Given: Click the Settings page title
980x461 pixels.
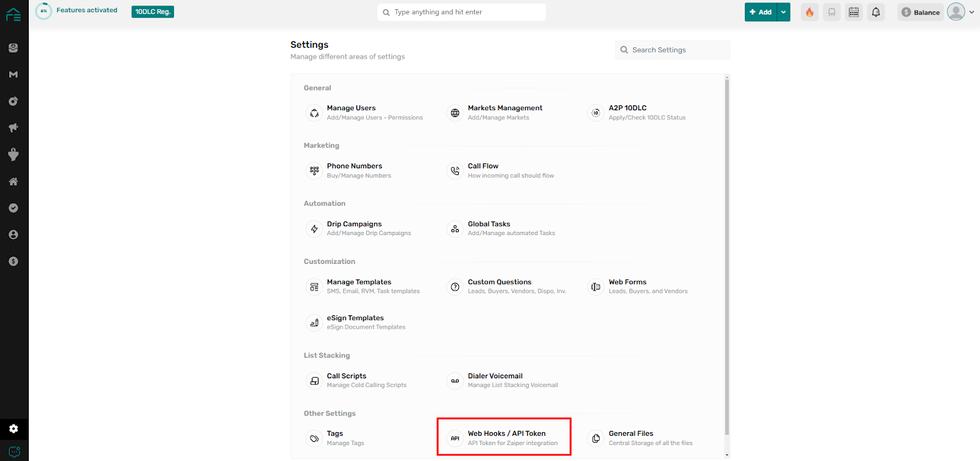Looking at the screenshot, I should tap(309, 45).
